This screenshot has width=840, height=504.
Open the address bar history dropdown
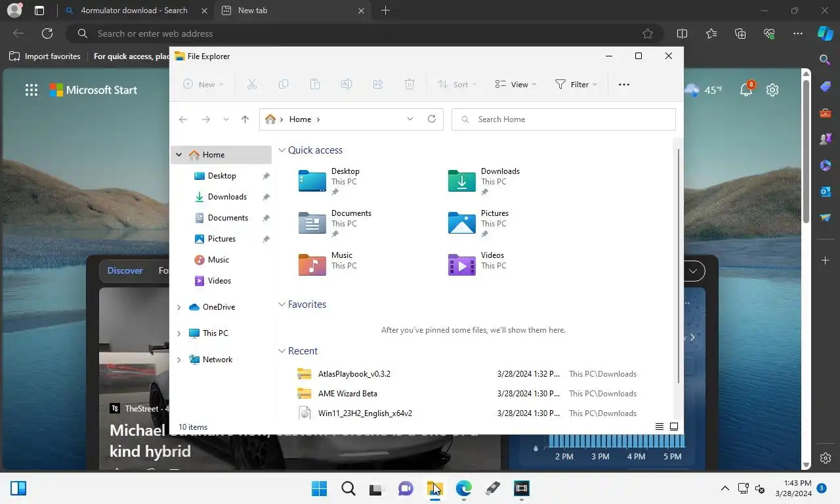410,119
